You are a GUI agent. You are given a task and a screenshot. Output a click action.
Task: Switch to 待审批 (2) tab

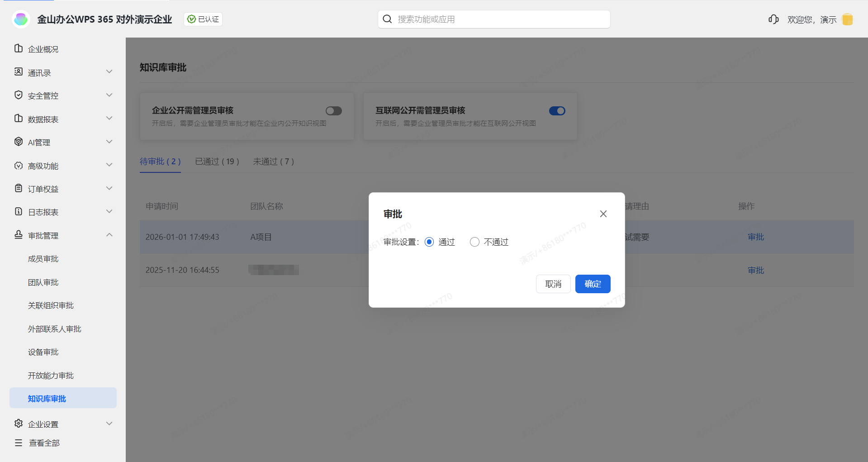[160, 162]
